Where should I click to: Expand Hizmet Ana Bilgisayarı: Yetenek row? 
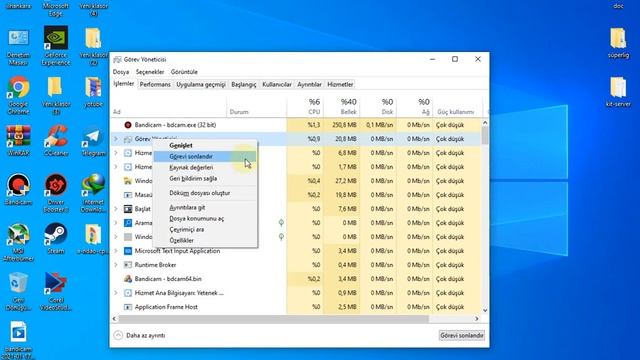point(116,293)
